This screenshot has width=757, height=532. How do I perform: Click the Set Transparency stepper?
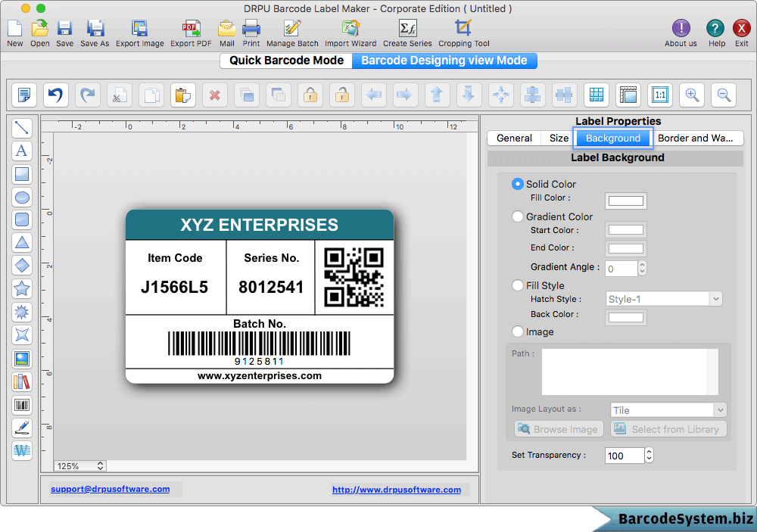click(x=650, y=456)
